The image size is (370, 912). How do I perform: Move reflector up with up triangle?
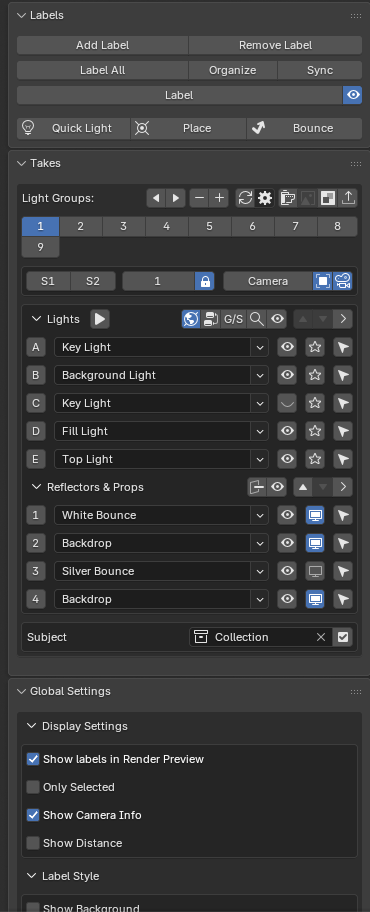click(303, 487)
